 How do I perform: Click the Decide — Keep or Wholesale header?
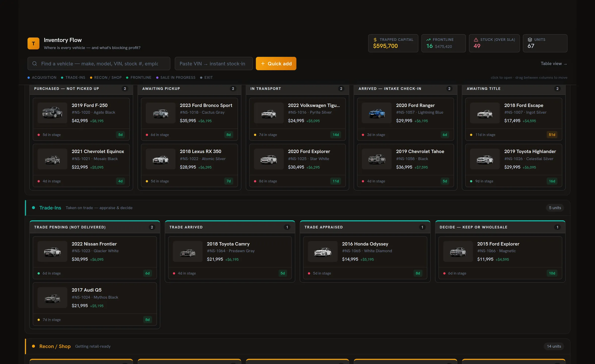500,227
